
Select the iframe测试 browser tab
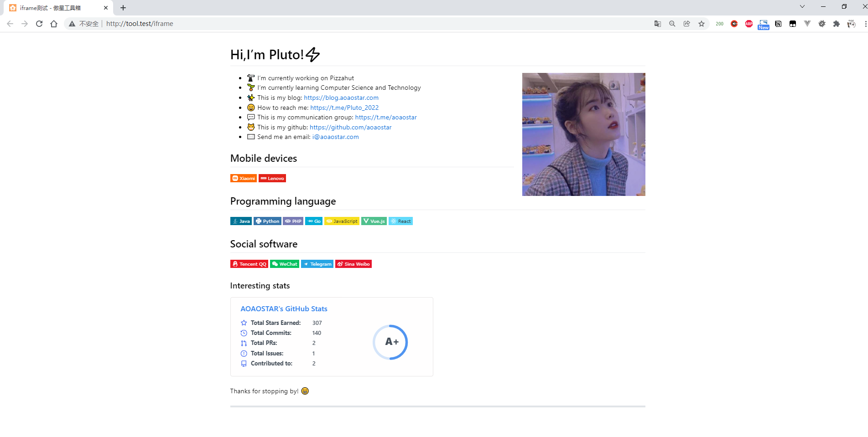tap(55, 8)
